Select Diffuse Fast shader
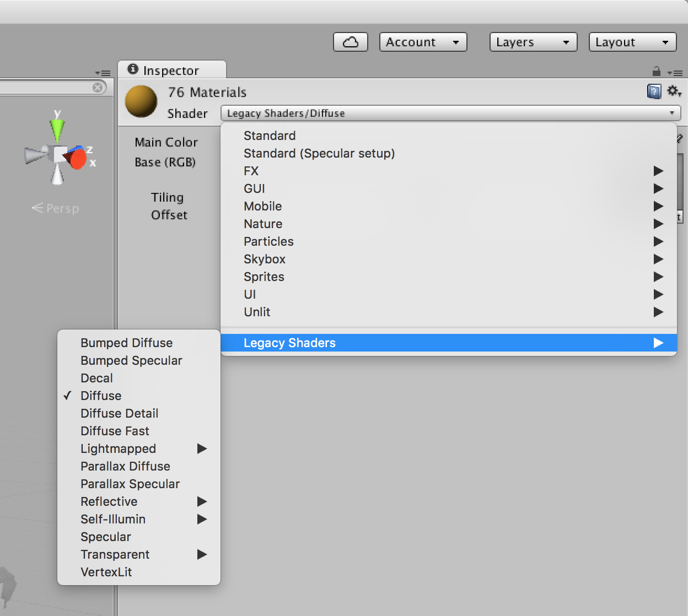Screen dimensions: 688x616 [139, 431]
